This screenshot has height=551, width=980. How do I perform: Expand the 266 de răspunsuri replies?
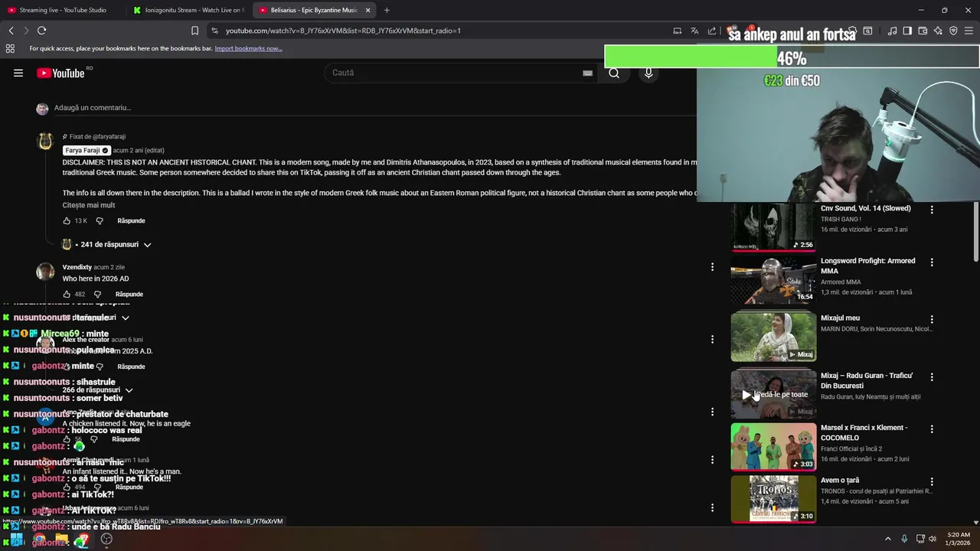98,390
